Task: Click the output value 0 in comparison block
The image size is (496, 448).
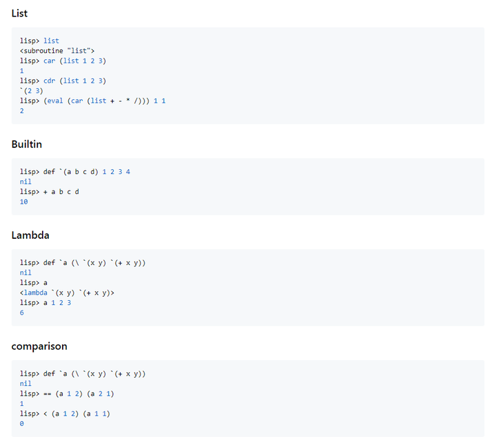Action: [22, 423]
